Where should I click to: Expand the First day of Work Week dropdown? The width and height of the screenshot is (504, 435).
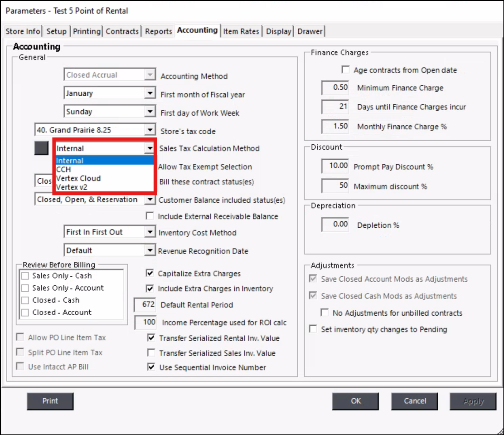point(150,112)
